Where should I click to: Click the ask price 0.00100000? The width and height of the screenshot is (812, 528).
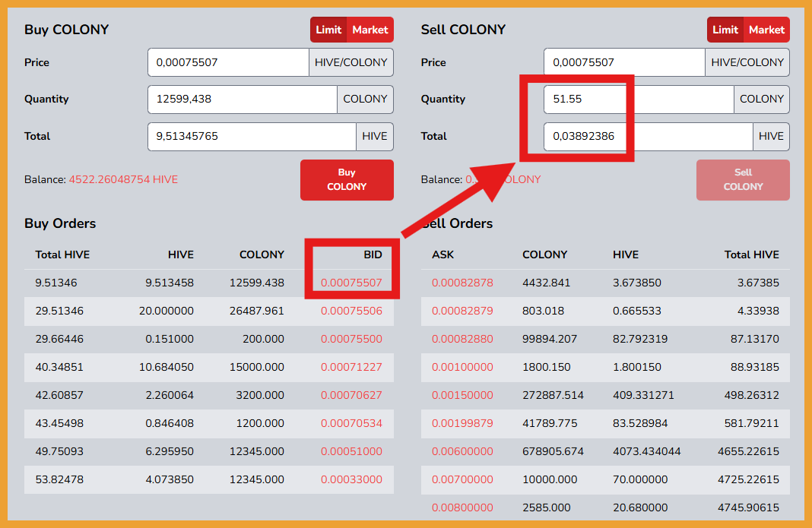pyautogui.click(x=462, y=367)
